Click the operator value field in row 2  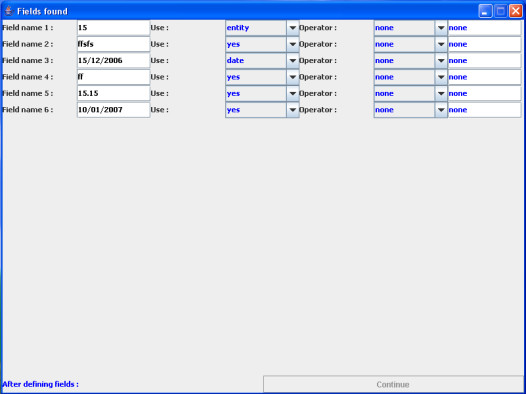[x=485, y=44]
